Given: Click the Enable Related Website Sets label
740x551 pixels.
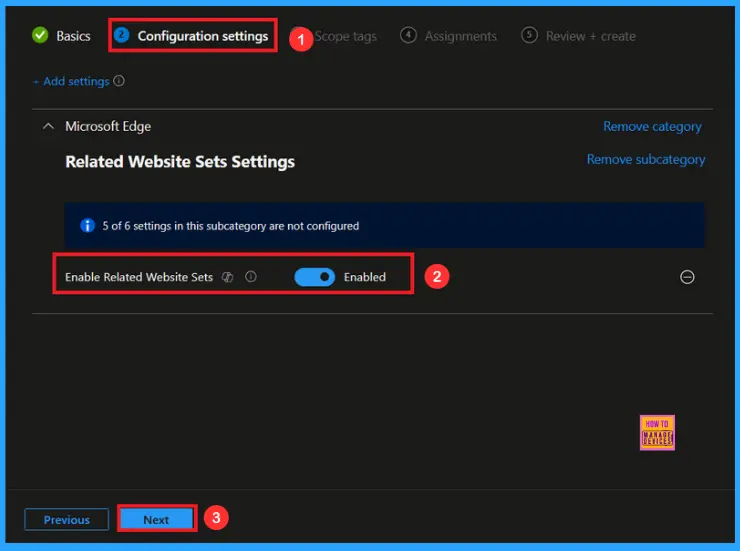Looking at the screenshot, I should click(x=139, y=277).
